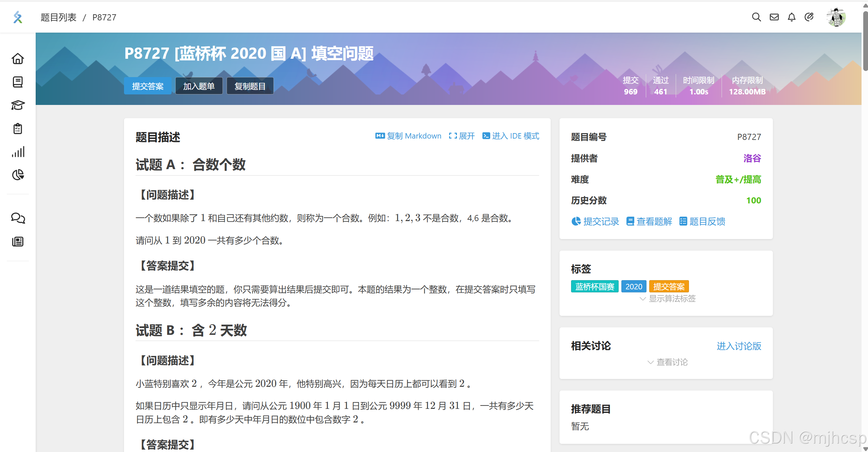This screenshot has height=452, width=868.
Task: Open the search magnifier icon
Action: tap(756, 17)
